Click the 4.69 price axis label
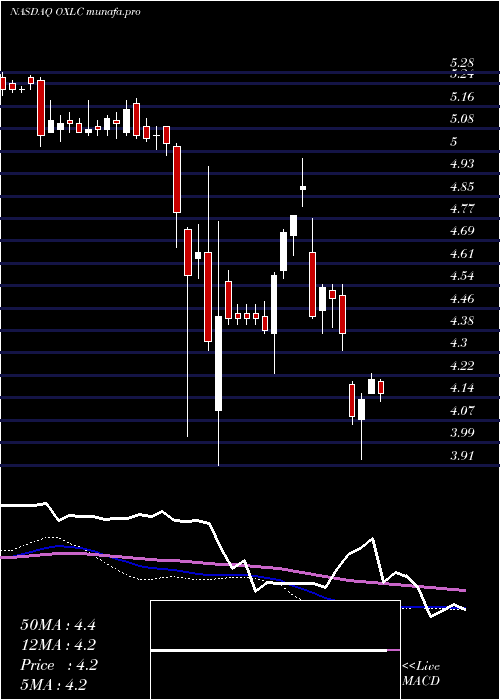 462,231
